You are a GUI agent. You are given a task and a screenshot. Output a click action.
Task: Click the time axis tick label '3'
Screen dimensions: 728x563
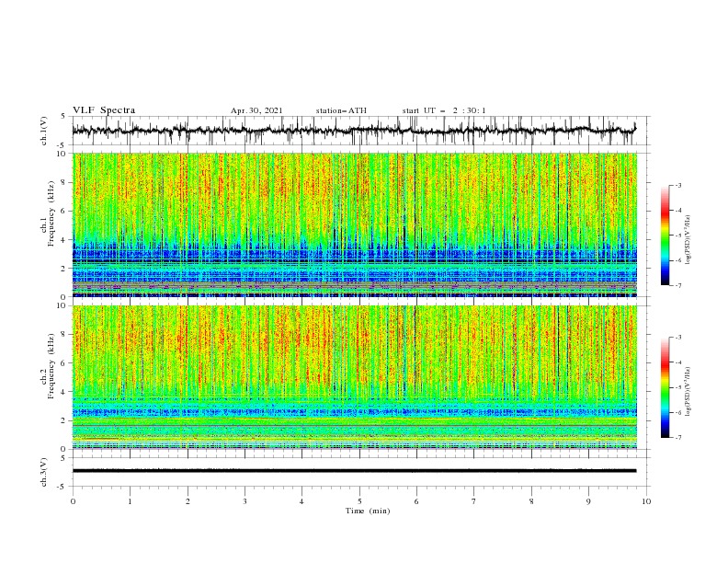tap(245, 501)
